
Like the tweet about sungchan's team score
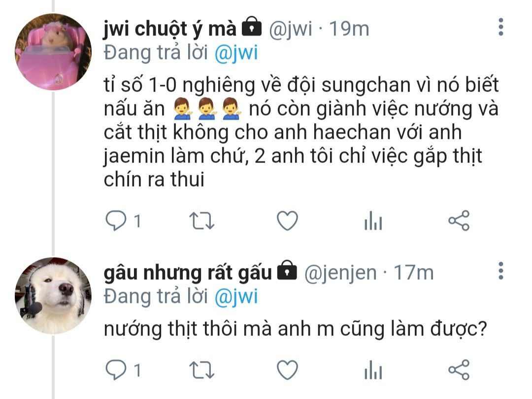[287, 221]
